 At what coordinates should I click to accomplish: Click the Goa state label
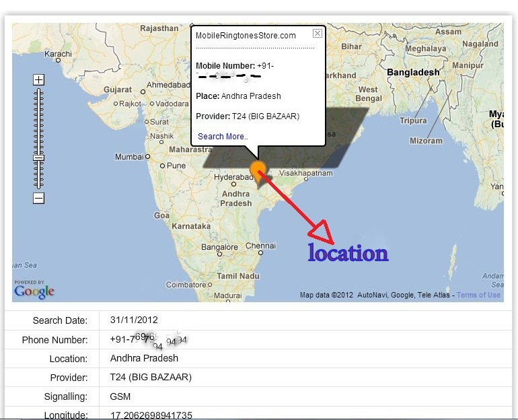tap(161, 215)
